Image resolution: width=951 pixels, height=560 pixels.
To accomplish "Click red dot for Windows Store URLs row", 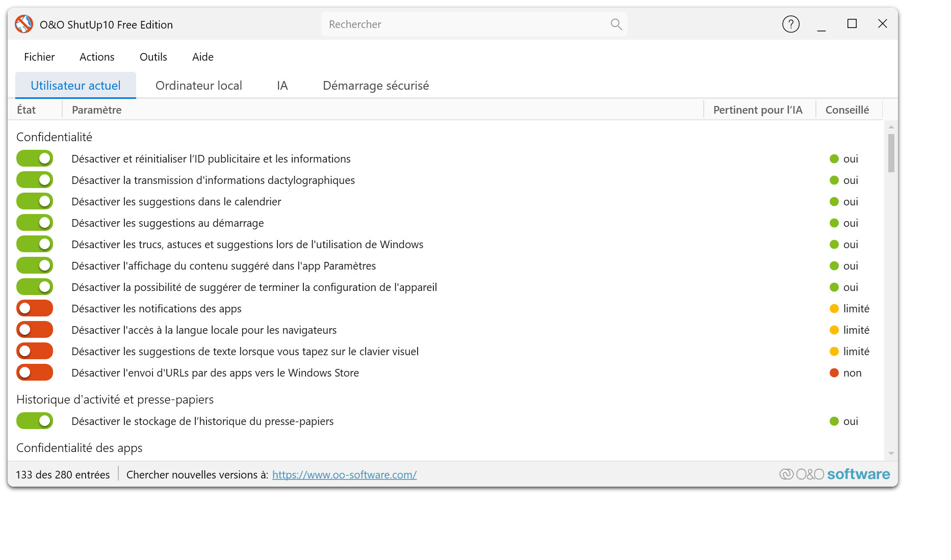I will [834, 373].
